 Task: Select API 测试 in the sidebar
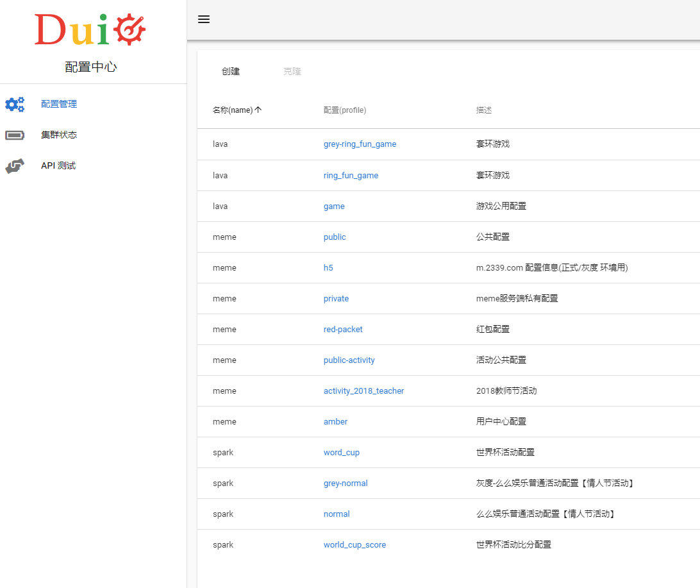coord(58,165)
